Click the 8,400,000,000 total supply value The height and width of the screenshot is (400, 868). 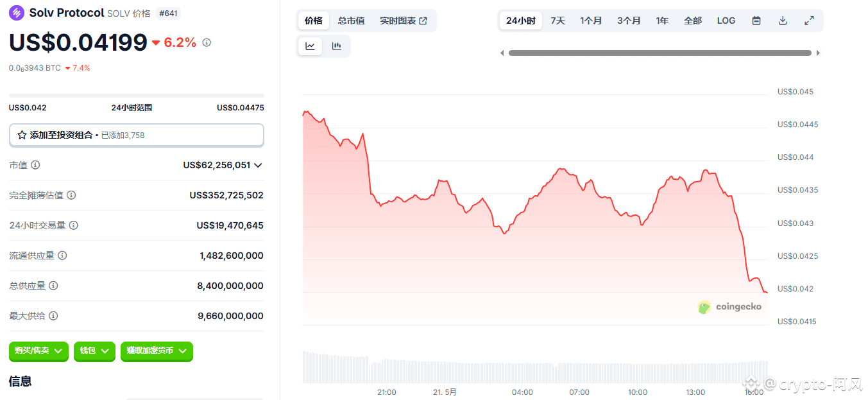(230, 286)
